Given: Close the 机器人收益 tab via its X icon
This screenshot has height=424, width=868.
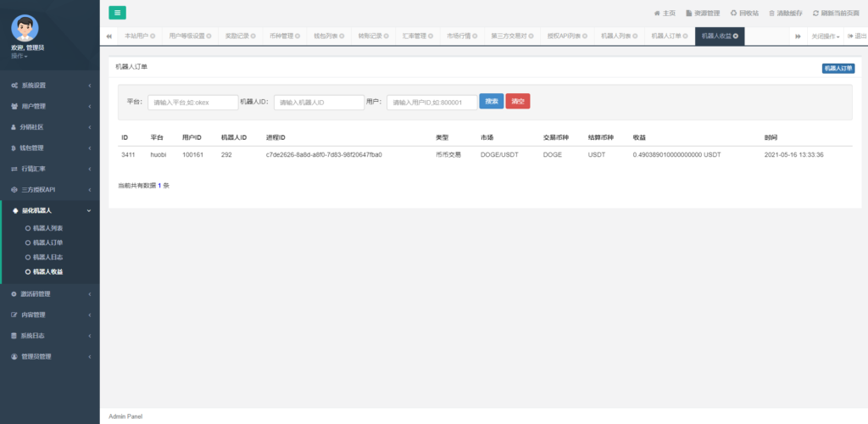Looking at the screenshot, I should [736, 36].
